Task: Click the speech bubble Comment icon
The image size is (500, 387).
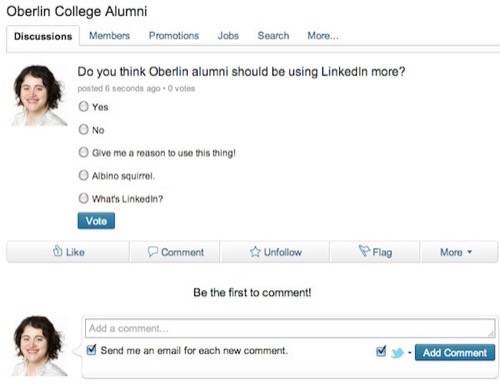Action: 153,251
